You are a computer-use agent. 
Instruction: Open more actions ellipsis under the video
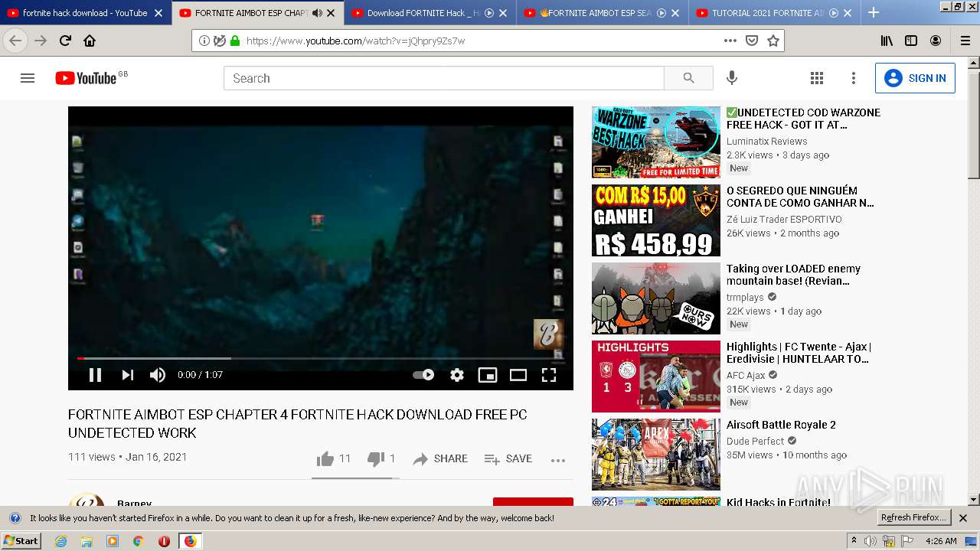coord(558,460)
